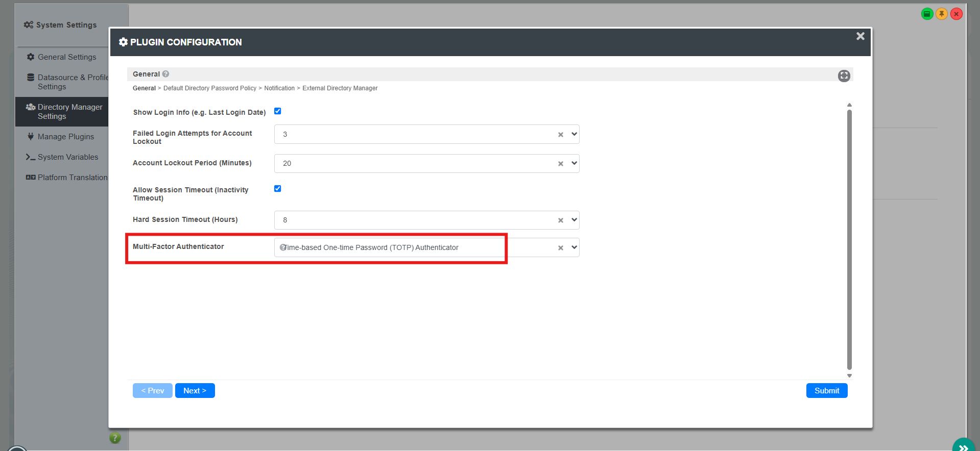
Task: Click the scrollbar up arrow
Action: [849, 105]
